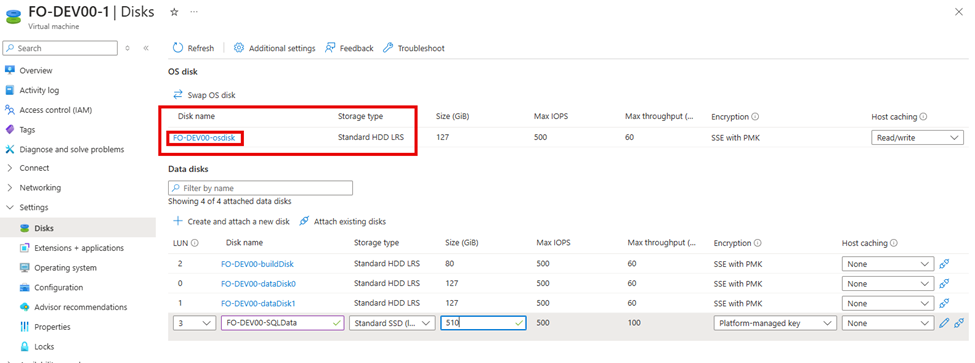
Task: Edit the FO-DEV00-SQLData disk name field
Action: (282, 323)
